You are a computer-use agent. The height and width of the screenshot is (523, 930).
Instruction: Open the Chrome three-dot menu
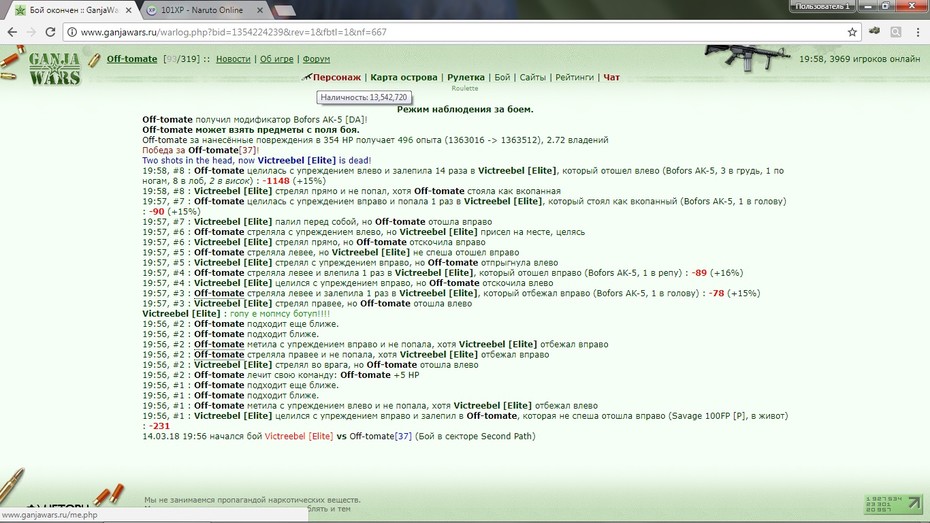918,32
